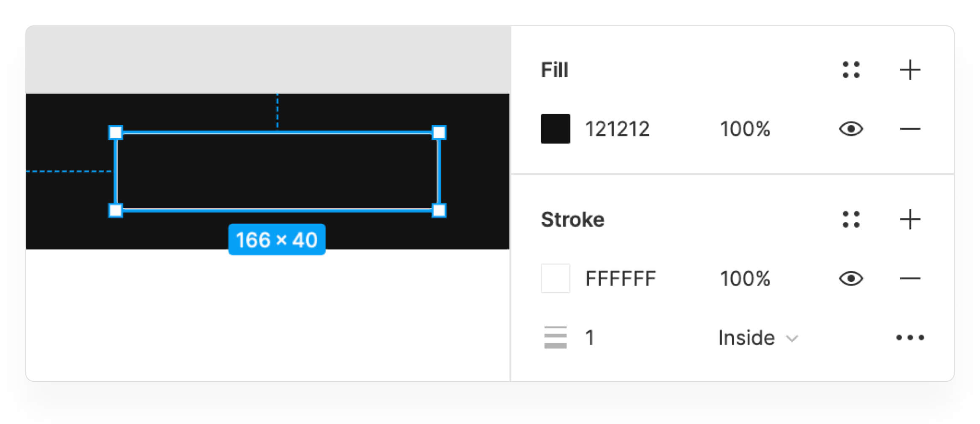
Task: Remove the 121212 fill with minus icon
Action: tap(910, 129)
